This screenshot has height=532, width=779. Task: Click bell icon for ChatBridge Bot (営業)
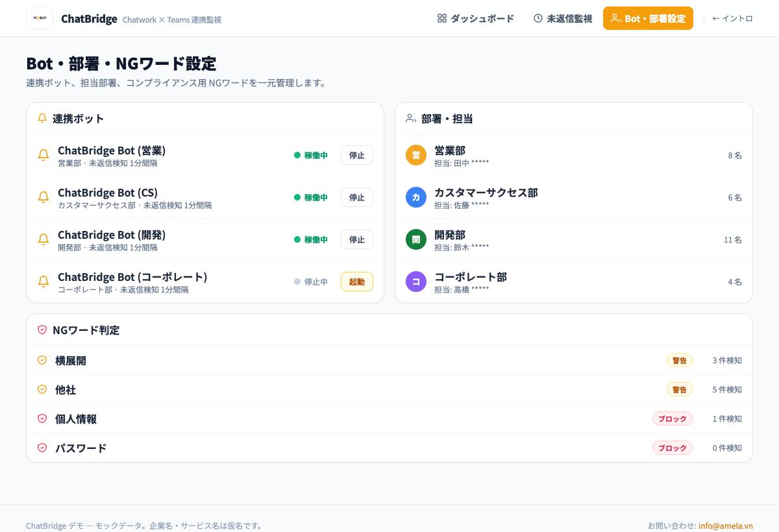[x=43, y=155]
